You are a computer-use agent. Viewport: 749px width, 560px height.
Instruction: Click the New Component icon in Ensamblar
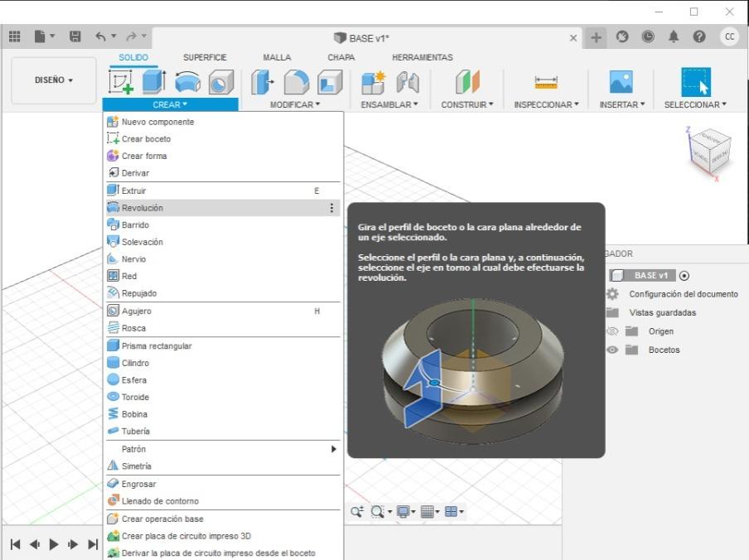(x=373, y=82)
